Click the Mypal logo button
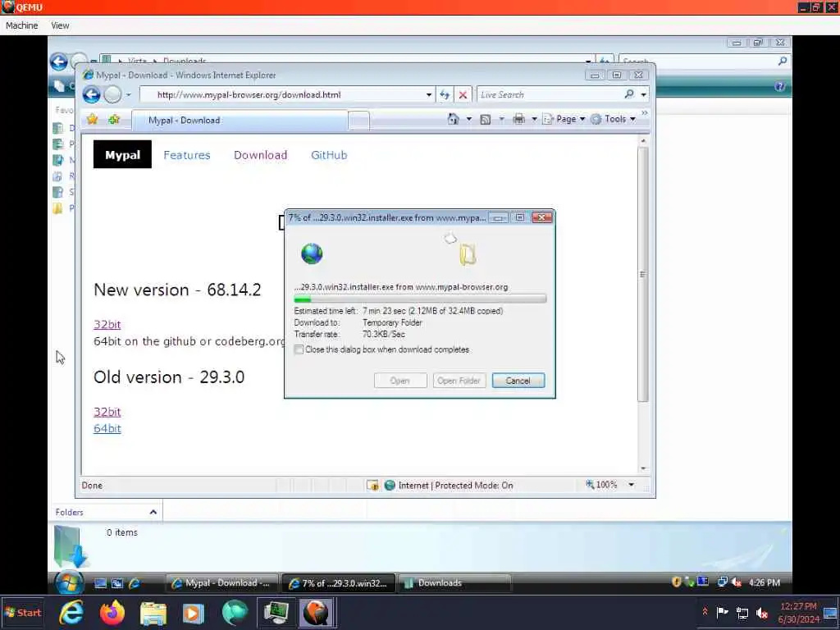The width and height of the screenshot is (840, 630). point(123,154)
